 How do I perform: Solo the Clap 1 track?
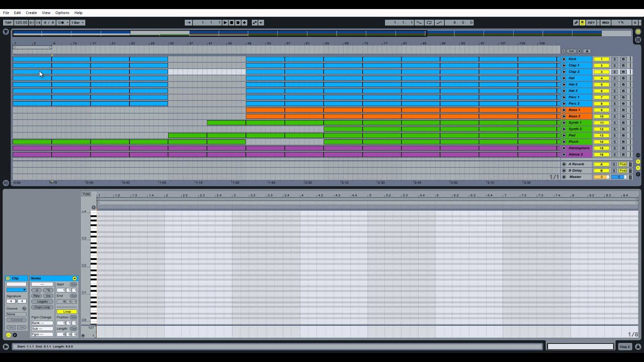614,65
